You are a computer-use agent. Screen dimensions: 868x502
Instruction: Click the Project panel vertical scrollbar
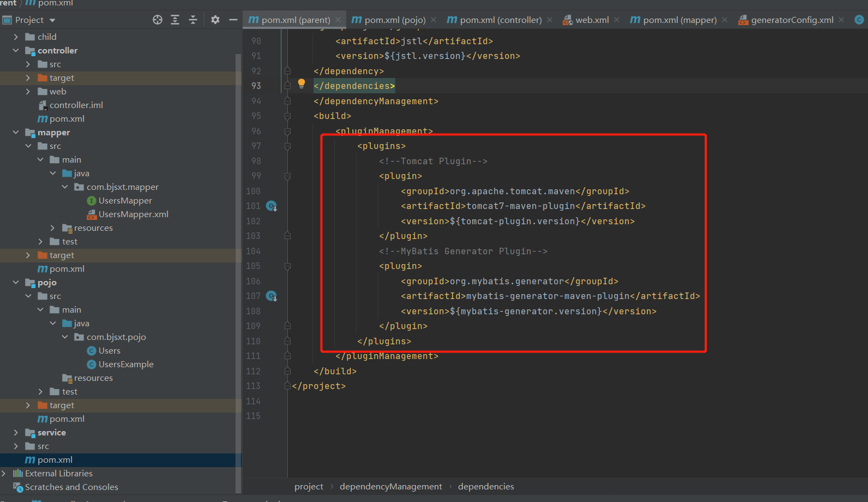click(x=238, y=273)
